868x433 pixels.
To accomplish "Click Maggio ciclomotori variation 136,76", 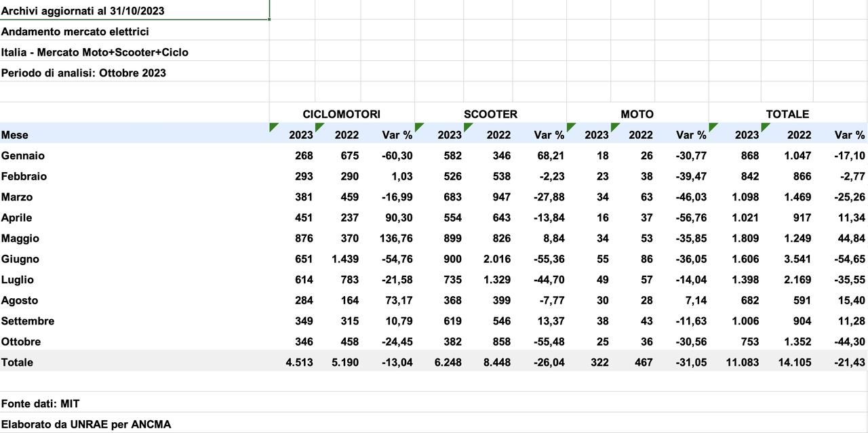I will point(397,238).
